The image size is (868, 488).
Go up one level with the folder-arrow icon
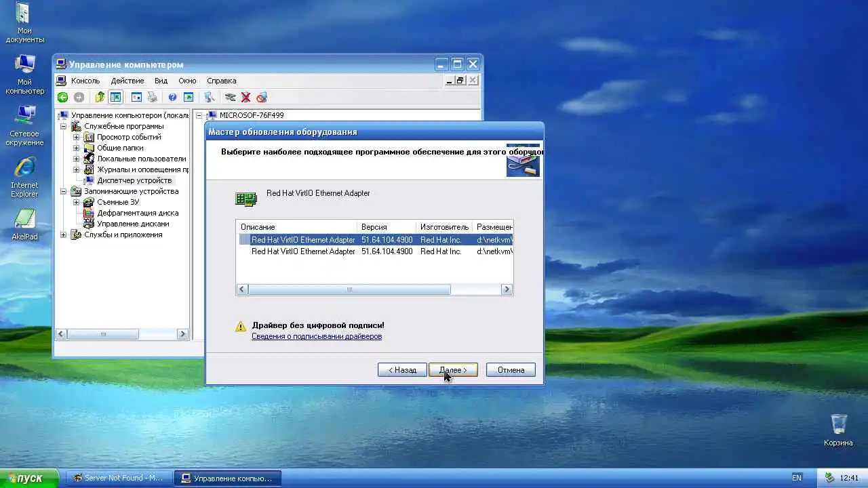[100, 98]
